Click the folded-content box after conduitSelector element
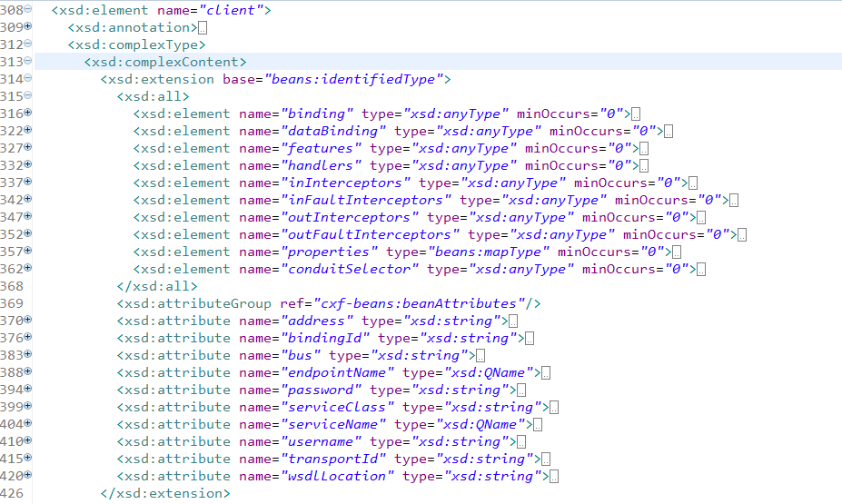 (701, 270)
